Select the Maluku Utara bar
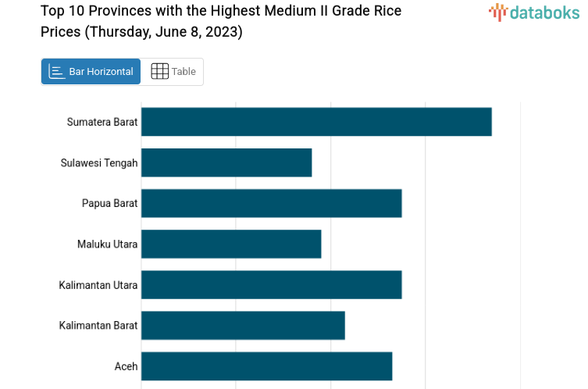This screenshot has height=389, width=588. coord(231,244)
